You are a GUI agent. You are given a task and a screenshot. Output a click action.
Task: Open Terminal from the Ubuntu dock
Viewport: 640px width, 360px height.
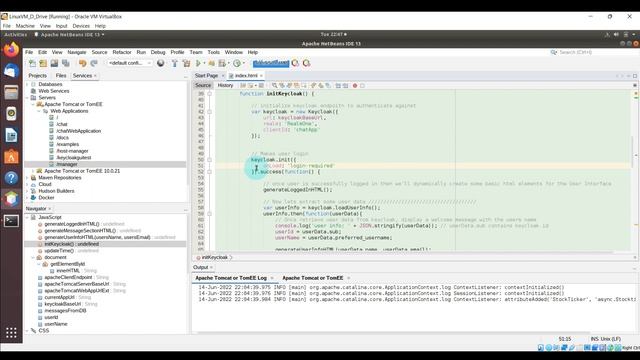(11, 221)
